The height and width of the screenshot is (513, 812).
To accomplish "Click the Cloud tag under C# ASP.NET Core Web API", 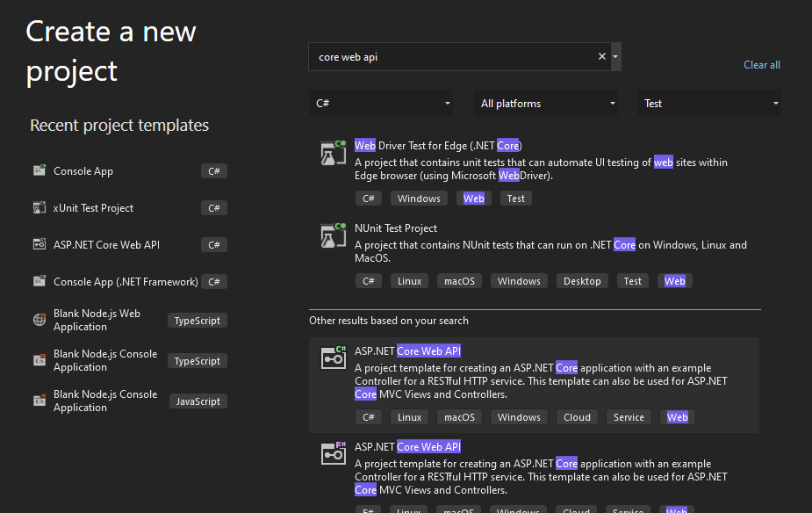I will (x=577, y=417).
